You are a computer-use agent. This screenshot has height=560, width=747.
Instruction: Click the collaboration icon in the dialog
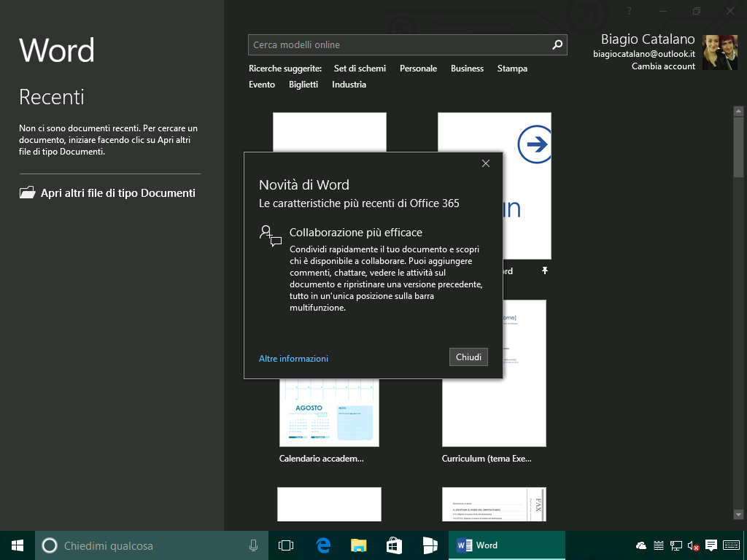click(270, 236)
